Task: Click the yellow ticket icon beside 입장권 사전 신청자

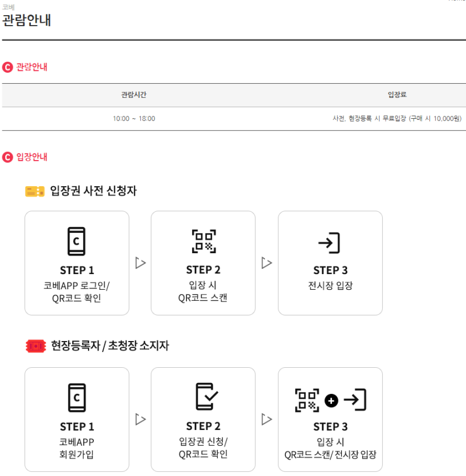Action: tap(34, 191)
